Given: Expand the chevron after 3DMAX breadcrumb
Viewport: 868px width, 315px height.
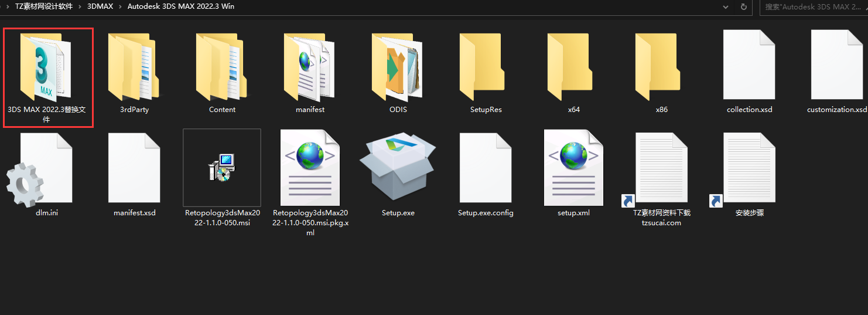Looking at the screenshot, I should tap(120, 7).
